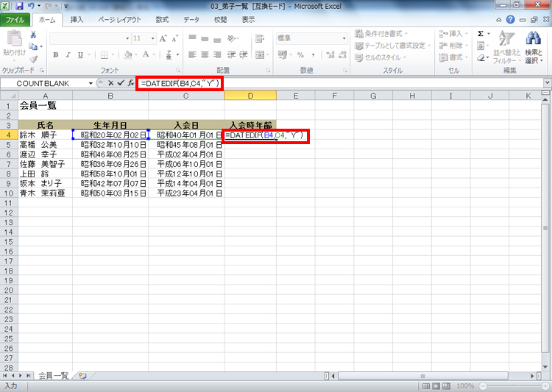Click the Percent style icon
This screenshot has height=392, width=552.
tap(300, 54)
